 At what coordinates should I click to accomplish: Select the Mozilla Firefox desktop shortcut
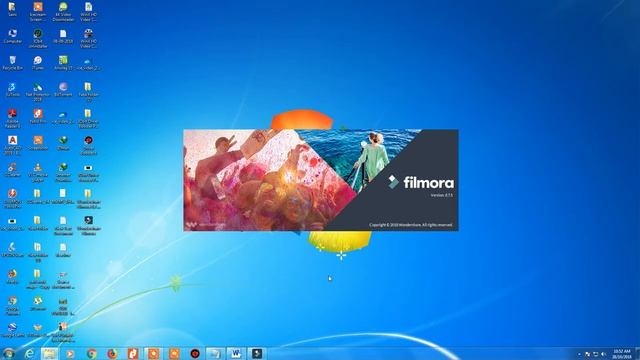tap(12, 277)
